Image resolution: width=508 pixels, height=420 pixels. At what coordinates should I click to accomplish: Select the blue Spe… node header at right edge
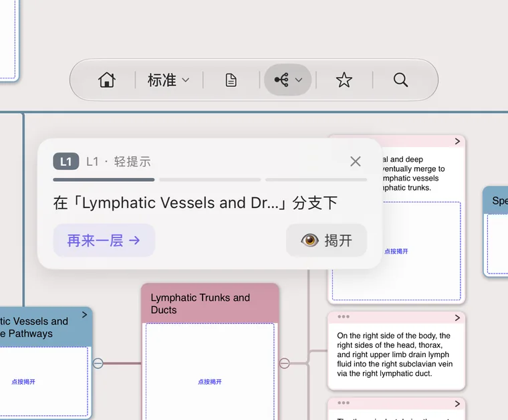pyautogui.click(x=496, y=200)
